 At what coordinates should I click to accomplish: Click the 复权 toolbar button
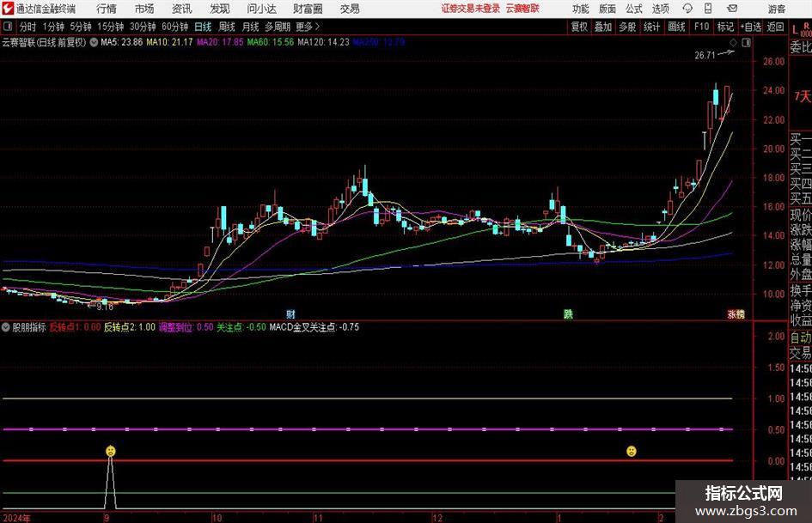point(579,27)
